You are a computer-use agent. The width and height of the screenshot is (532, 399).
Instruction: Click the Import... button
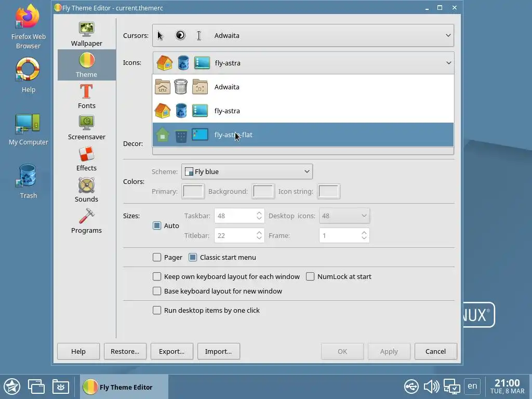click(x=219, y=352)
